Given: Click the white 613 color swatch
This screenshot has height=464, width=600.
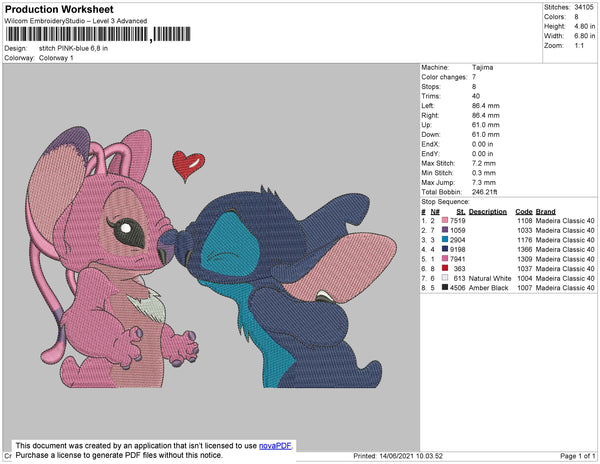Looking at the screenshot, I should (x=445, y=278).
